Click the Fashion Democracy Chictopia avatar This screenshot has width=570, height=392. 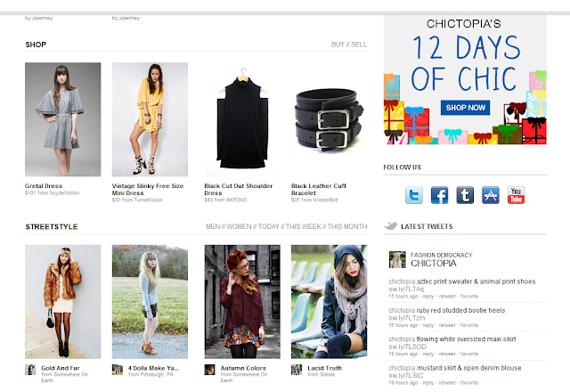tap(397, 259)
